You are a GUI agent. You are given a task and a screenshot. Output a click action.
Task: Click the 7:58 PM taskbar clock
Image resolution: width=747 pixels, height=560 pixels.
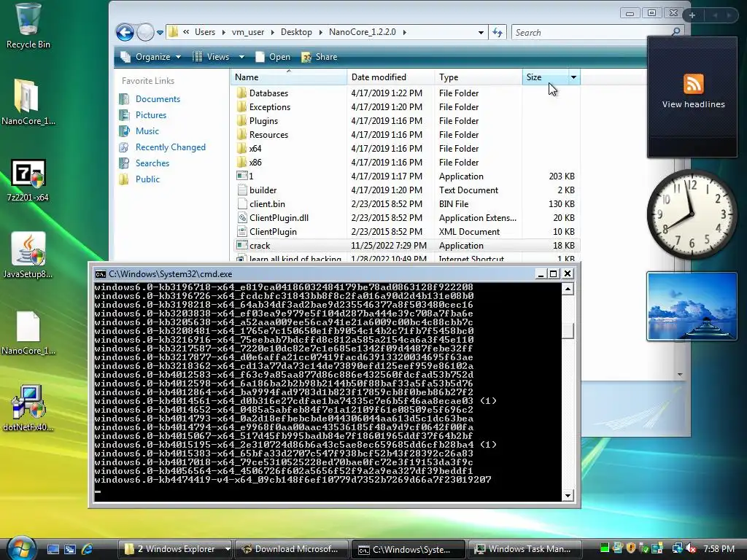pos(719,549)
